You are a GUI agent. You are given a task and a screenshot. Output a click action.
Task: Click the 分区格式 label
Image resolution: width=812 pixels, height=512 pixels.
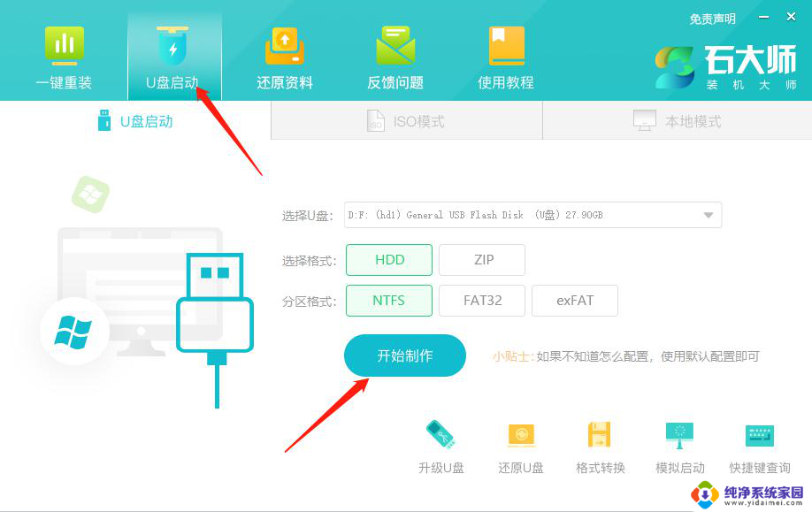[310, 302]
